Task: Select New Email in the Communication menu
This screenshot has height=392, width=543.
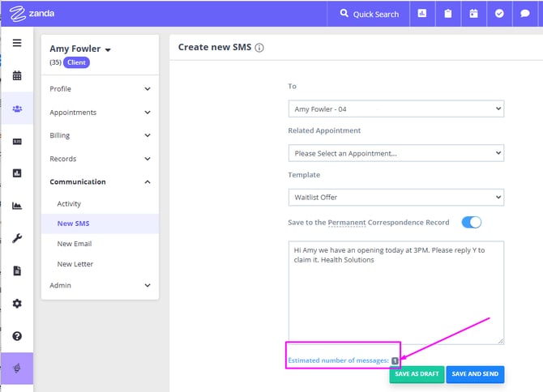Action: (x=74, y=244)
